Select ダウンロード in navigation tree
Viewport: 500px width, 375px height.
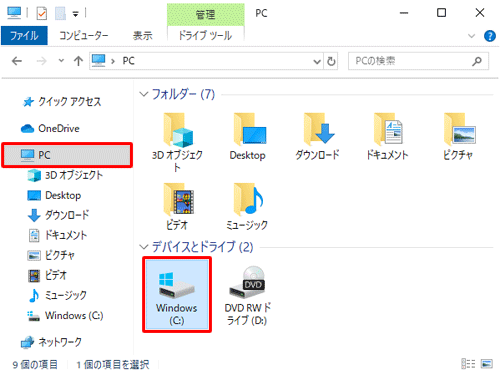coord(59,215)
